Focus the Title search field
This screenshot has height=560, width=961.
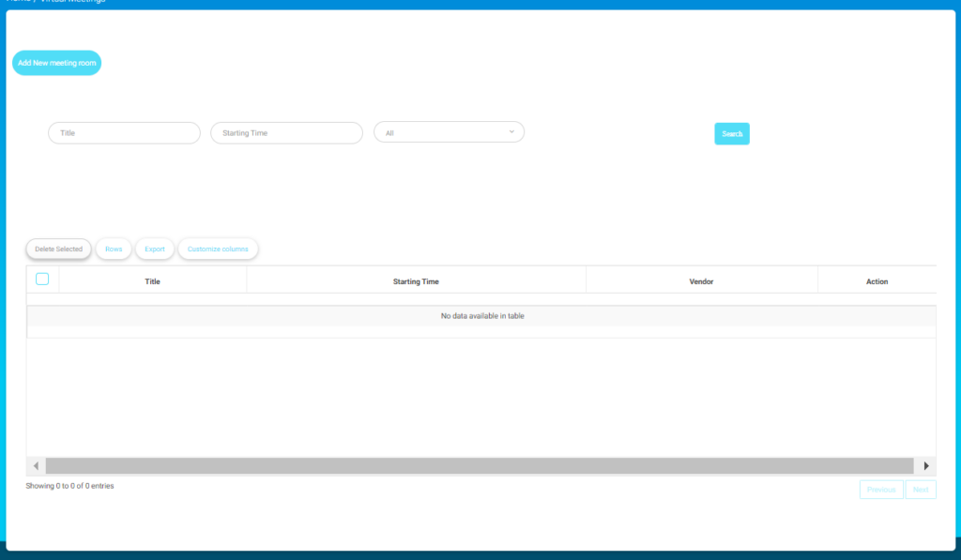[125, 133]
